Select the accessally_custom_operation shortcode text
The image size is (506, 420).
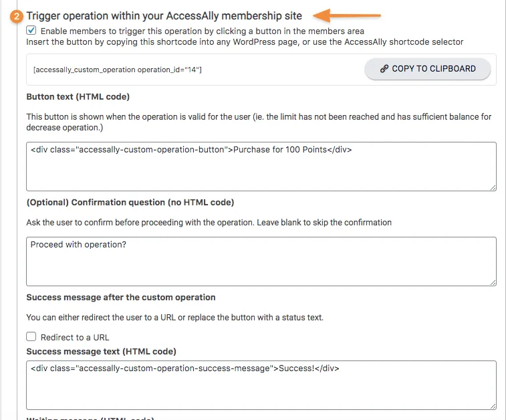(117, 70)
